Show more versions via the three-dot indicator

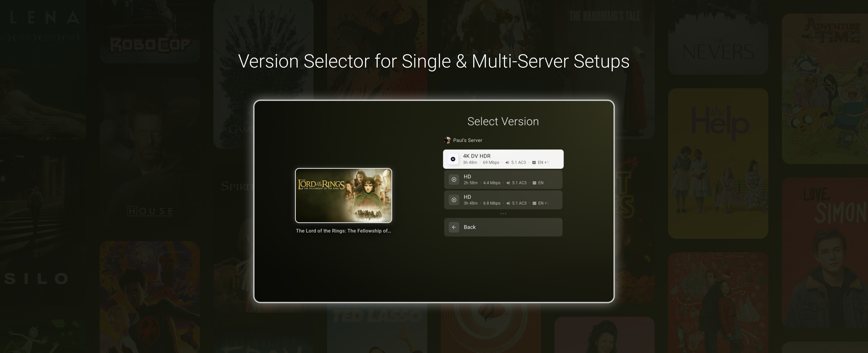503,214
